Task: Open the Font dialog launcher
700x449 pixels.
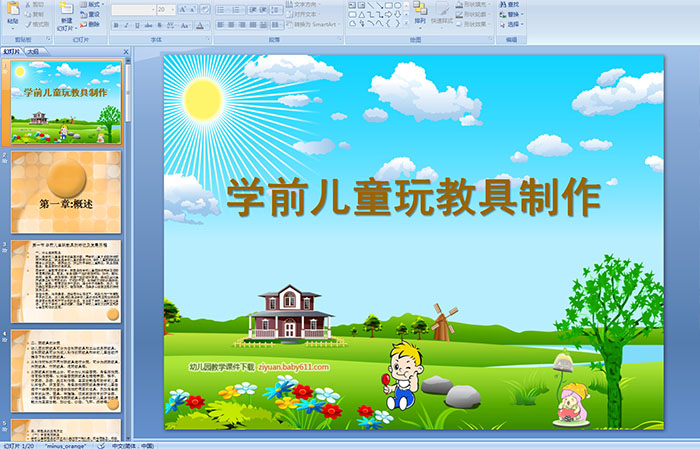Action: [x=208, y=39]
